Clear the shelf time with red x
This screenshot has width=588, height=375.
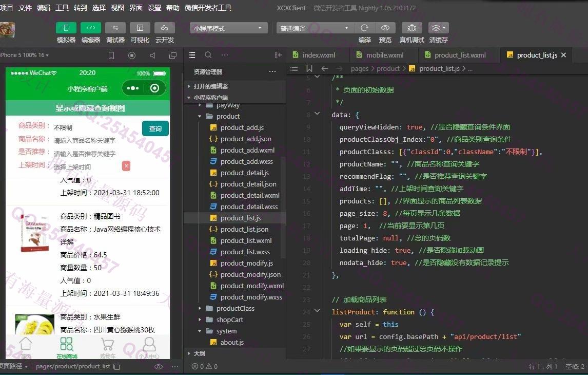[x=126, y=166]
